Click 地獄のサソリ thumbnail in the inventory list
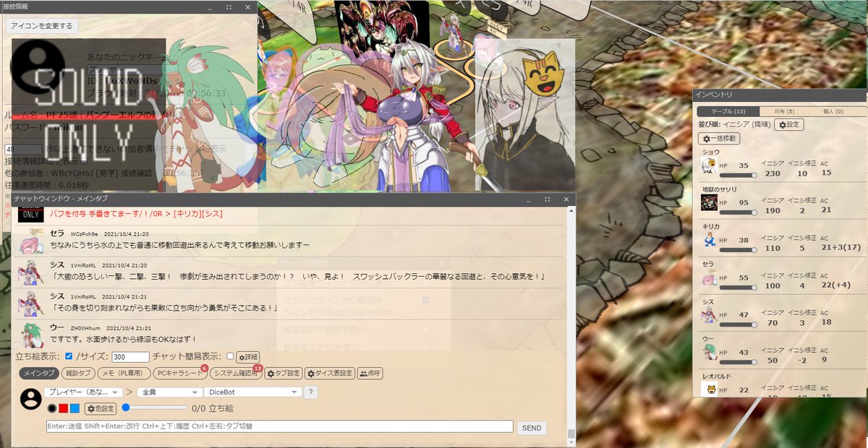This screenshot has width=868, height=448. pyautogui.click(x=709, y=203)
